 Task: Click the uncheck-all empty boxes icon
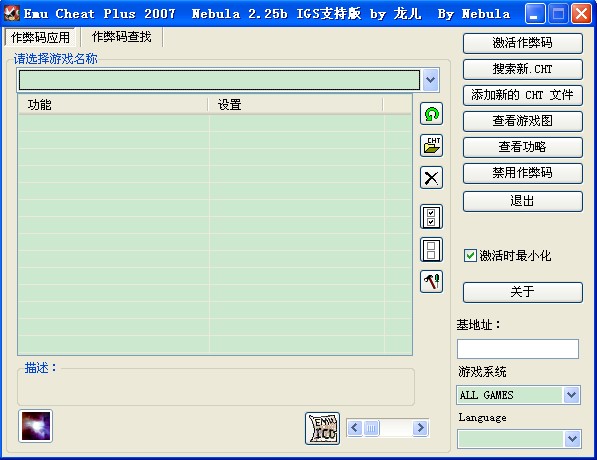pos(431,250)
